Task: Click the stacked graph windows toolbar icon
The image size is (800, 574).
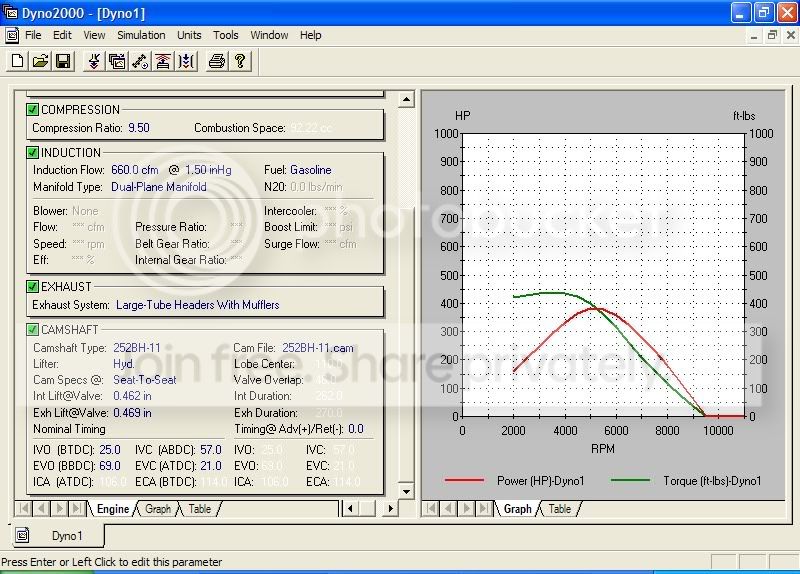Action: pos(117,61)
